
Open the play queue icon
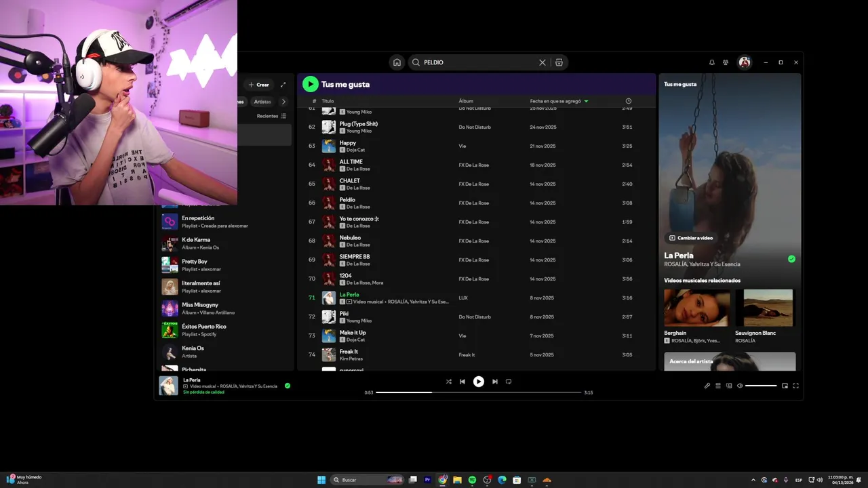[x=718, y=386]
